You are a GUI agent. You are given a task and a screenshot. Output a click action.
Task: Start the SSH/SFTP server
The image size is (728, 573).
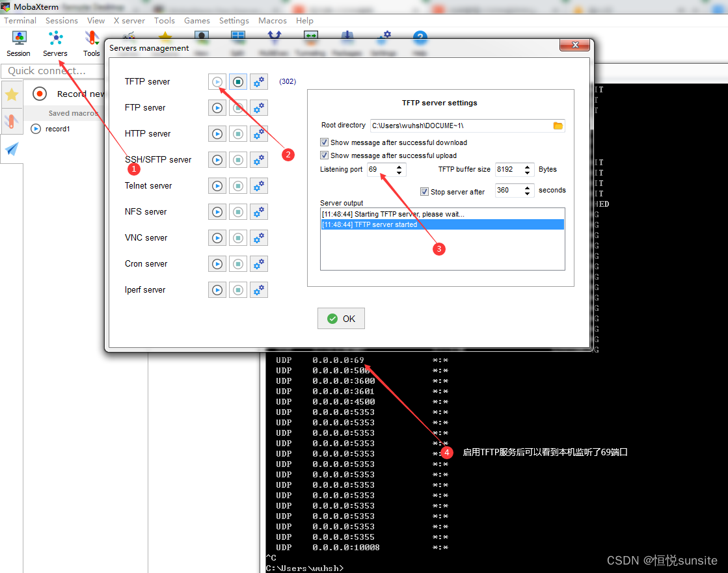217,160
